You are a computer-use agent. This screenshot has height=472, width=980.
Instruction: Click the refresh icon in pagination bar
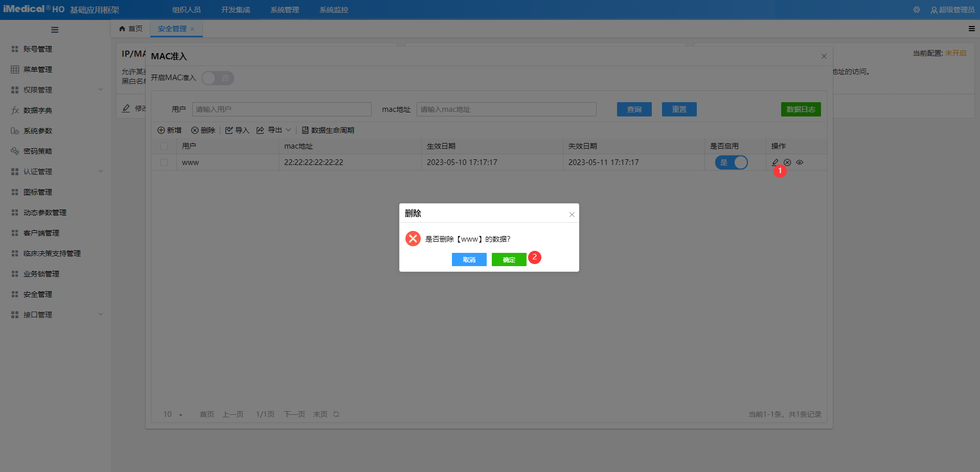pos(336,414)
